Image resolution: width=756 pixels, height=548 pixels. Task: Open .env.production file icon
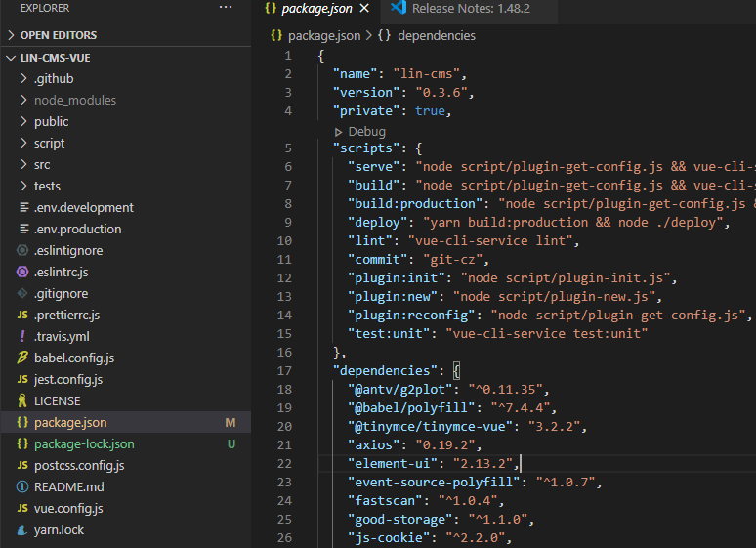[23, 229]
